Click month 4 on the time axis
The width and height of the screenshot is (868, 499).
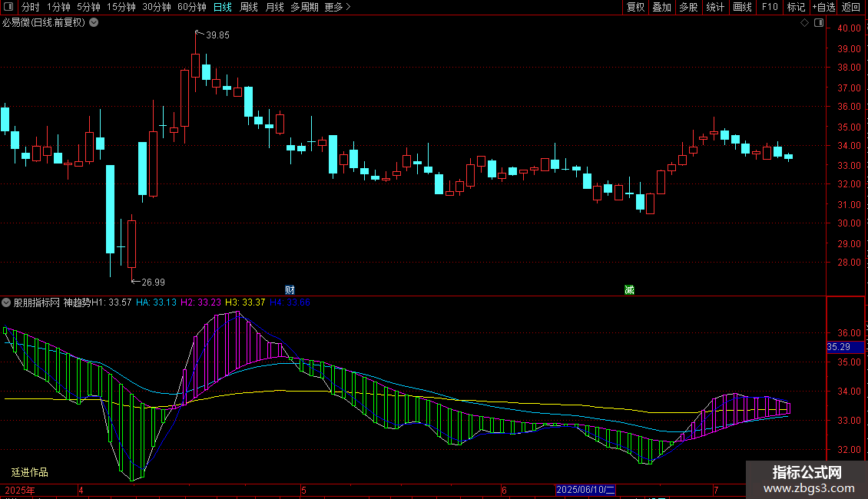coord(81,490)
